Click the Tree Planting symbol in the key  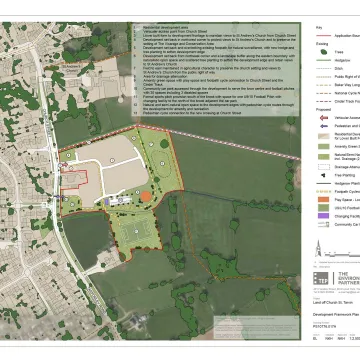coord(323,175)
